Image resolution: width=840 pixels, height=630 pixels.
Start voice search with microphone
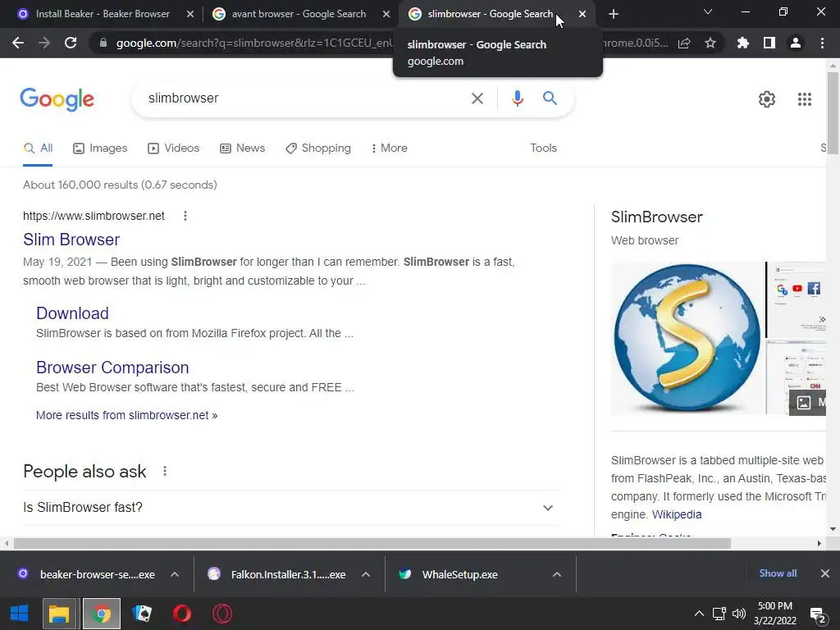click(x=517, y=98)
